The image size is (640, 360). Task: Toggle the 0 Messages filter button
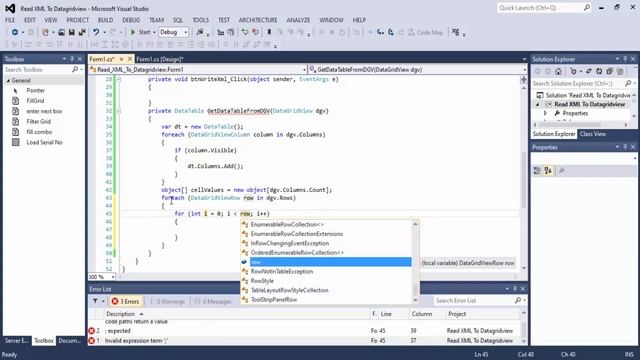tap(213, 301)
